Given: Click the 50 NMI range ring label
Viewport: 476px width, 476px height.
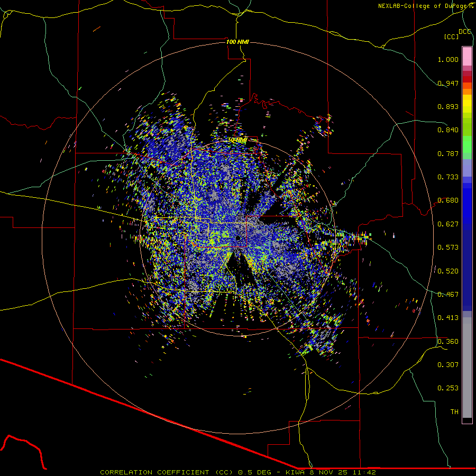Looking at the screenshot, I should click(237, 140).
